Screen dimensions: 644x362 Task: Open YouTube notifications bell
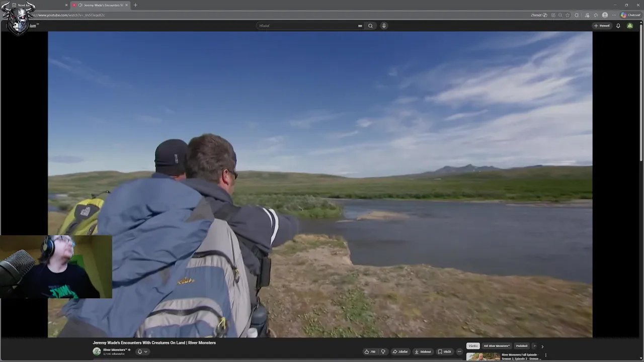coord(618,26)
